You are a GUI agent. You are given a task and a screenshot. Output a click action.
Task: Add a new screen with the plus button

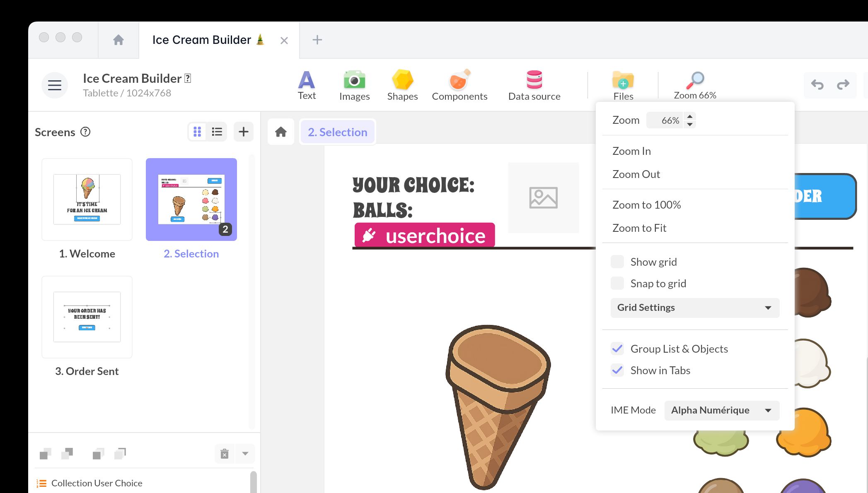pos(244,131)
